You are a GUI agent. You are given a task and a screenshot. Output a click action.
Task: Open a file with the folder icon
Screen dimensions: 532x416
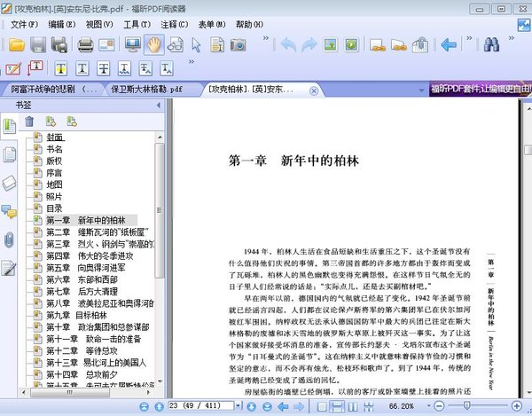[17, 44]
